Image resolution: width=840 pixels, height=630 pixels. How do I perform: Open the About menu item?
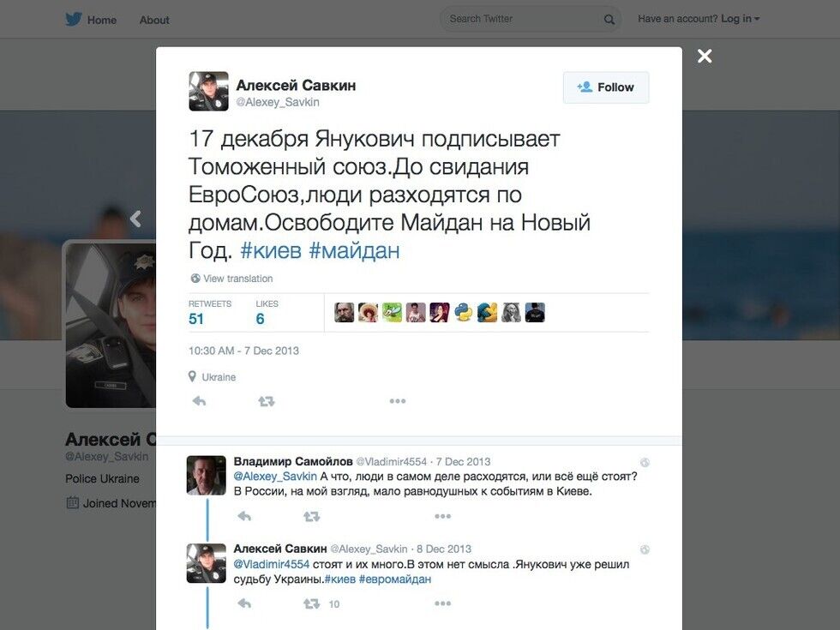154,20
